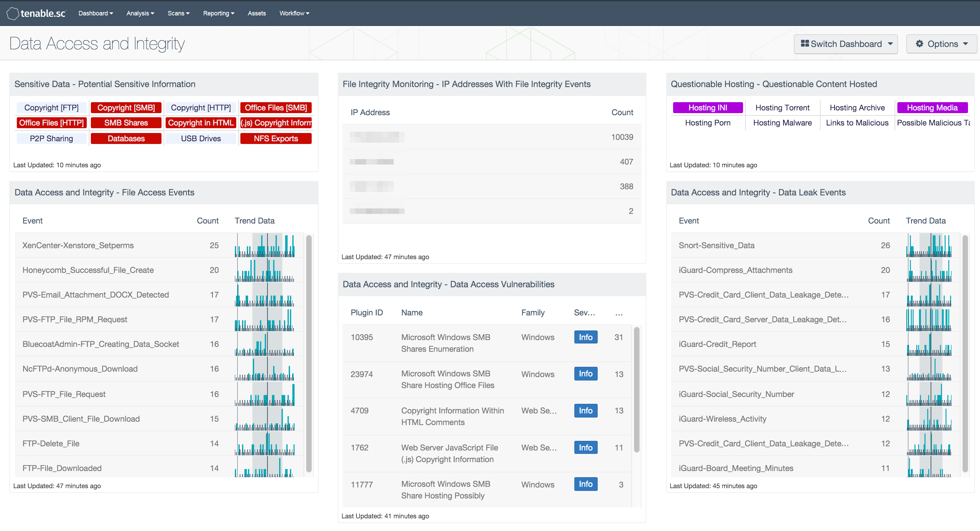This screenshot has height=531, width=980.
Task: Click the IP Address column header
Action: click(370, 112)
